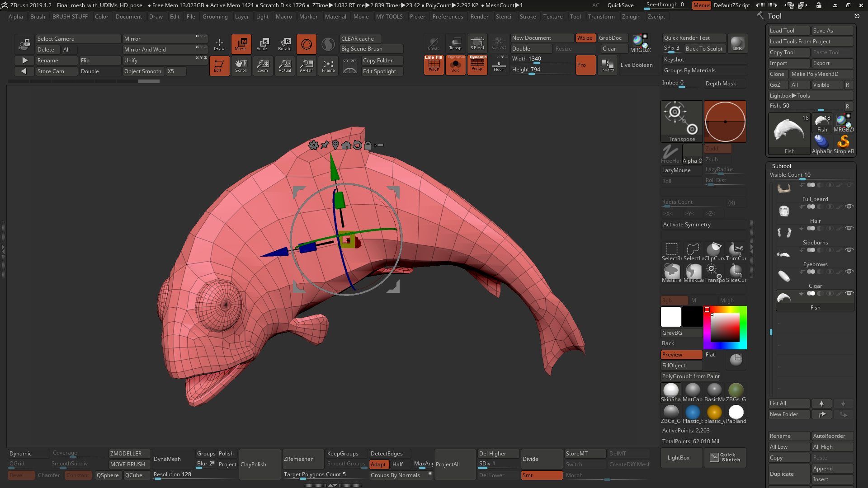
Task: Collapse the Subtool panel header
Action: point(781,166)
